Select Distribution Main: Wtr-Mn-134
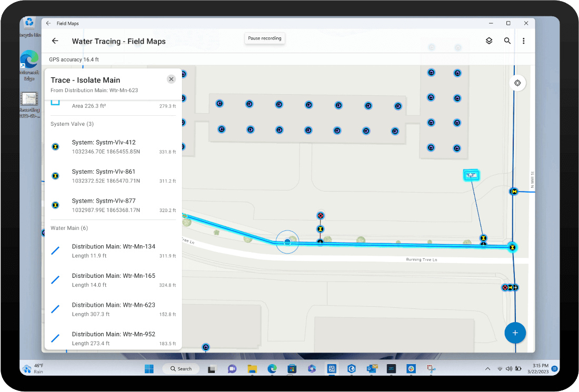Viewport: 579px width, 392px height. point(113,251)
